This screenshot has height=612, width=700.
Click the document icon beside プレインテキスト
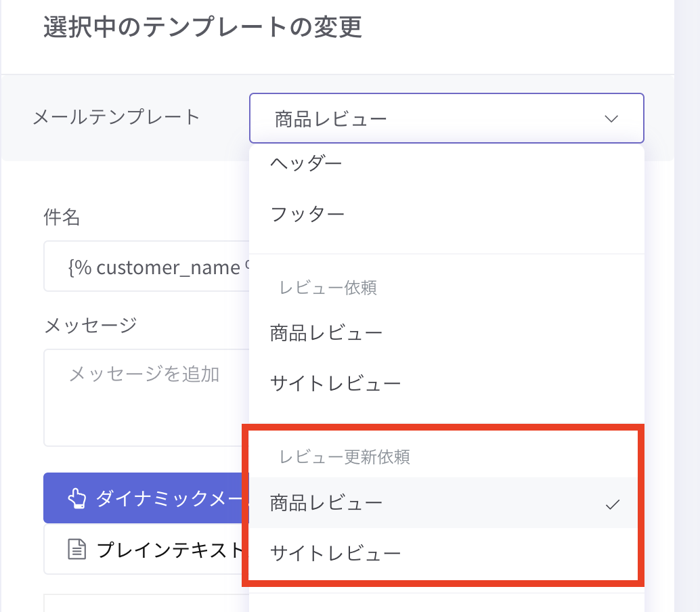point(78,549)
